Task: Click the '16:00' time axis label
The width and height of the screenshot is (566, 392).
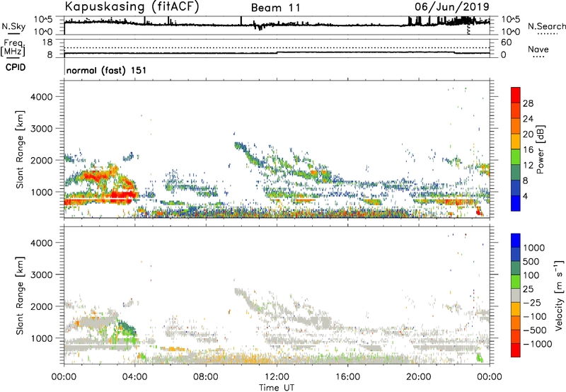Action: click(347, 377)
